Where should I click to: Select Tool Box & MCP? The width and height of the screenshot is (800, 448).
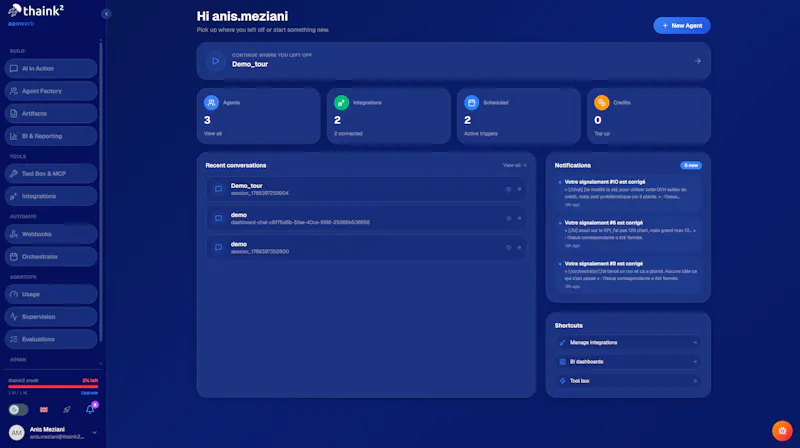pyautogui.click(x=51, y=173)
